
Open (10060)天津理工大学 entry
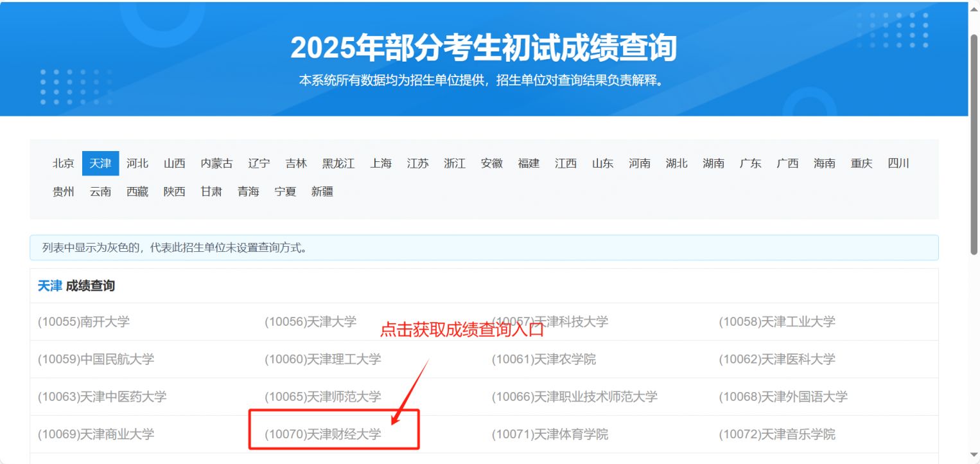point(323,359)
